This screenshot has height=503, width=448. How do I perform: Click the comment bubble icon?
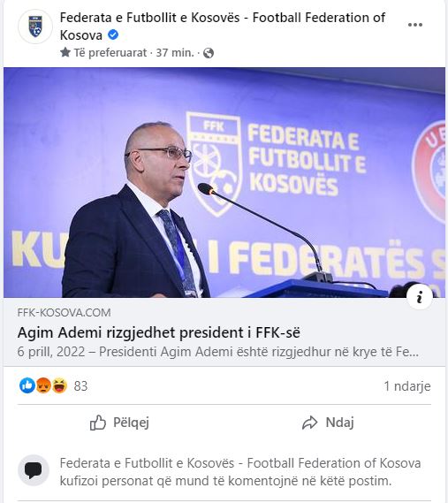[34, 470]
